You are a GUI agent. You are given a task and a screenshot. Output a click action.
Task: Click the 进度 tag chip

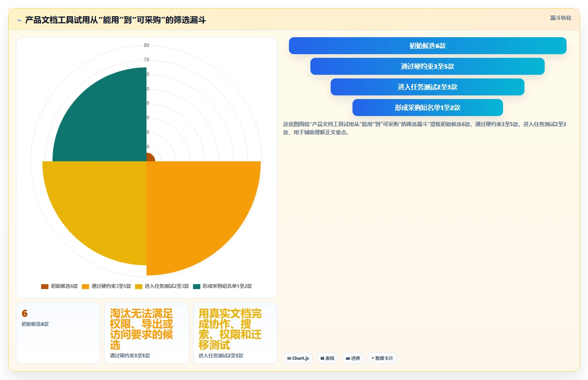[353, 358]
